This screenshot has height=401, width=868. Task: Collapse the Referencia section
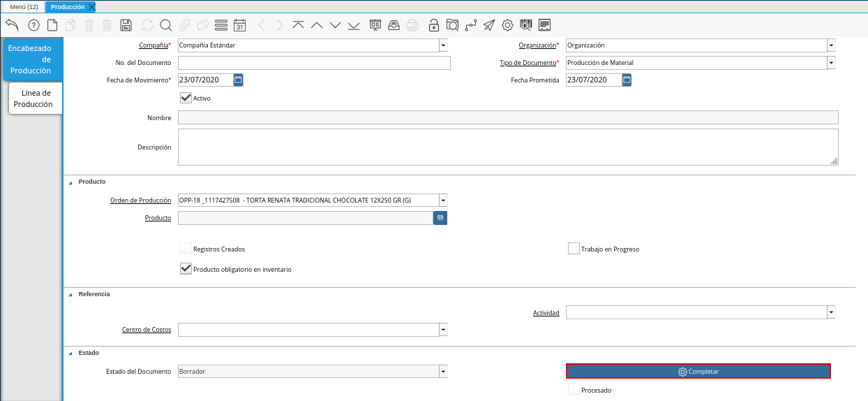coord(70,295)
